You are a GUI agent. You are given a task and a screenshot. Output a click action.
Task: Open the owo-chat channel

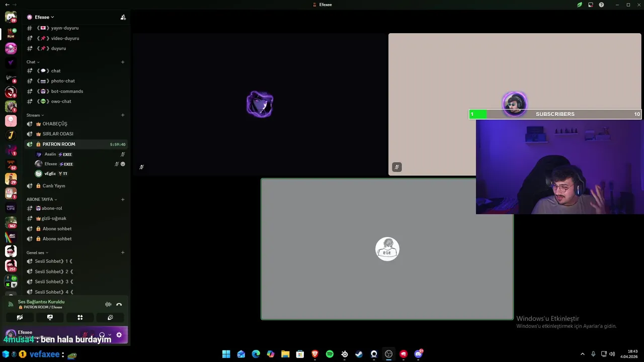click(75, 101)
